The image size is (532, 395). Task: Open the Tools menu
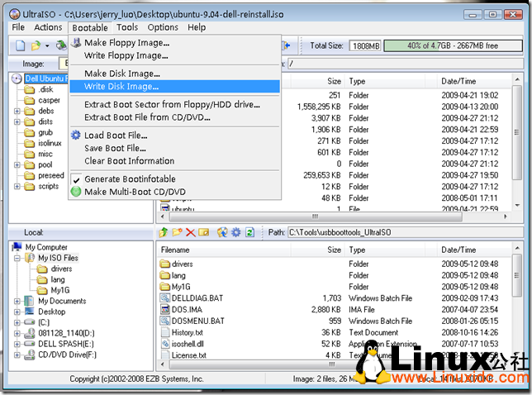(x=127, y=27)
